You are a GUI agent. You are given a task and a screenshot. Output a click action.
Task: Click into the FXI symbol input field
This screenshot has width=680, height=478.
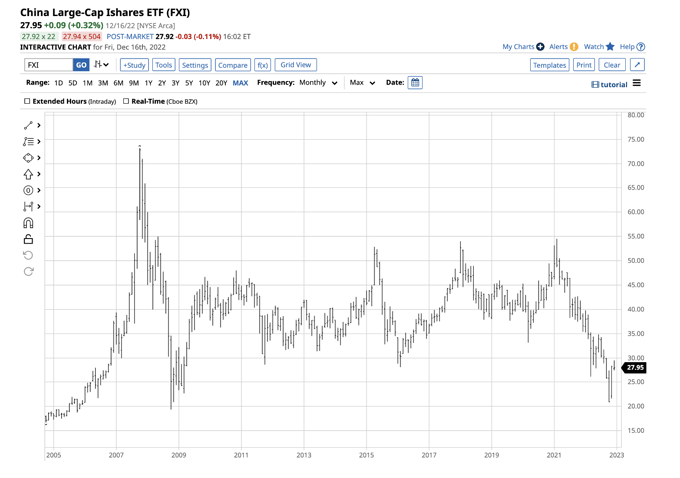tap(49, 65)
